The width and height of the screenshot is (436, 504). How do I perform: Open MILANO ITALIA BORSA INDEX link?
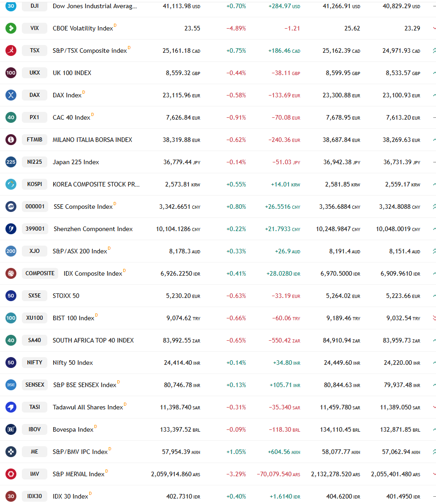click(x=92, y=140)
